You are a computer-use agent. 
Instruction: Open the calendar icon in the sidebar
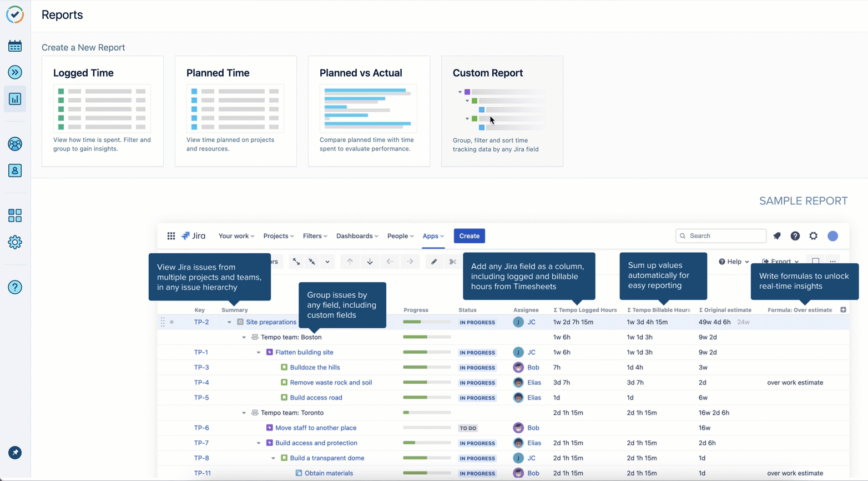(x=15, y=46)
